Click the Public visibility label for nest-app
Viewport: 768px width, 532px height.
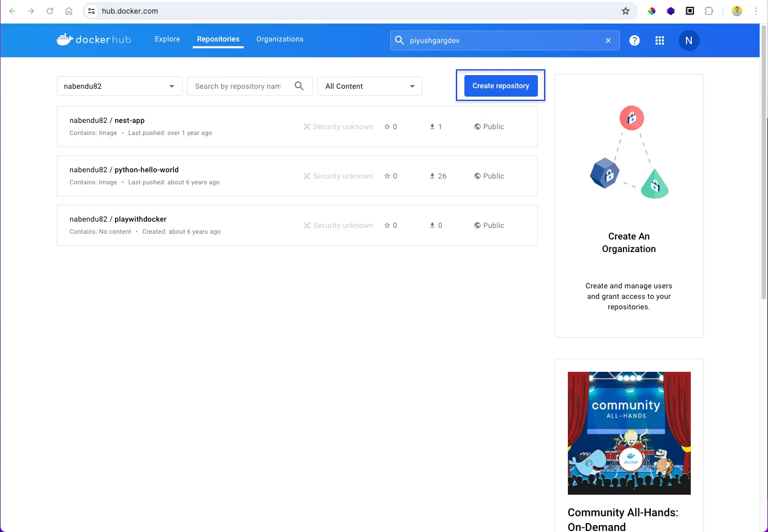pos(489,127)
